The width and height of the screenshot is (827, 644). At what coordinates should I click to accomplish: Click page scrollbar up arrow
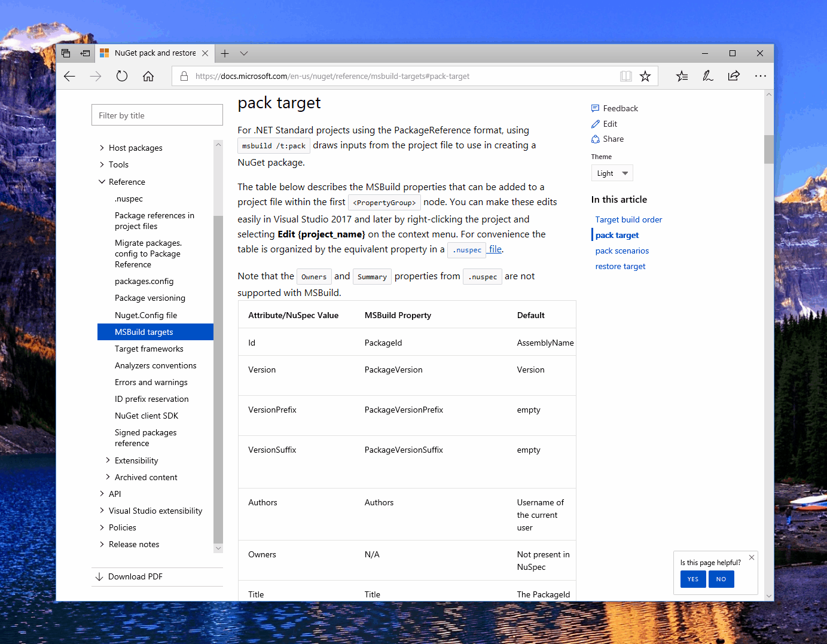pyautogui.click(x=769, y=94)
